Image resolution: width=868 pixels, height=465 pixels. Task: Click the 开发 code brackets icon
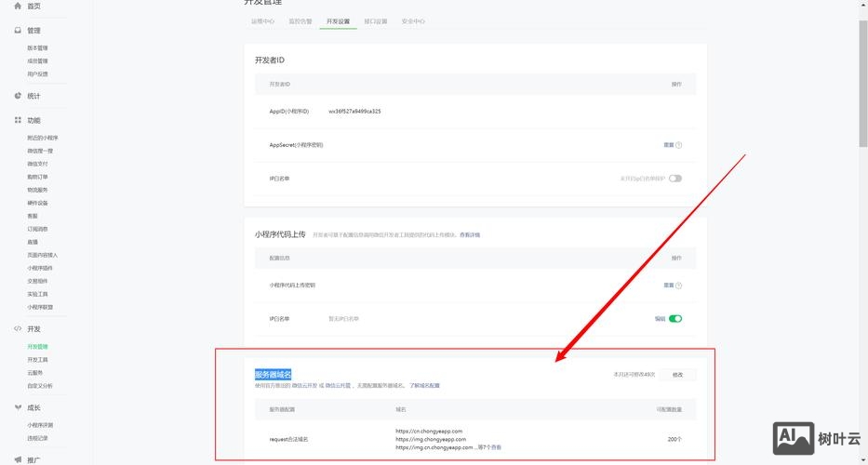[18, 329]
